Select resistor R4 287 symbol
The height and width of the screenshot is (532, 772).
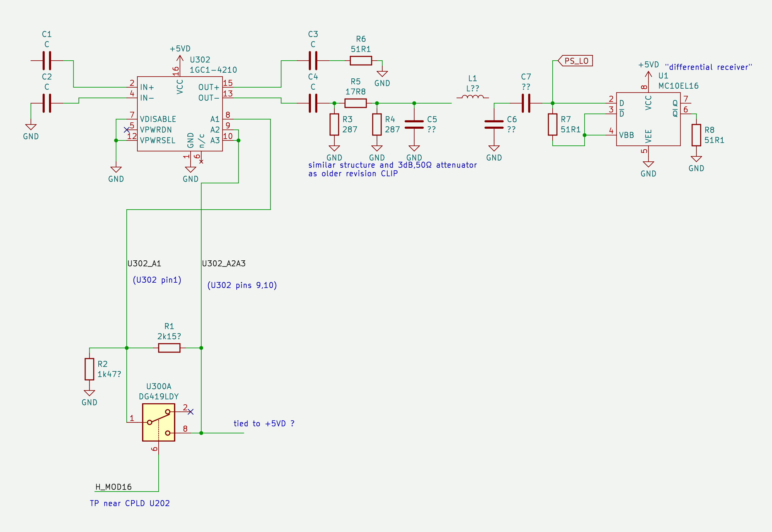tap(377, 124)
